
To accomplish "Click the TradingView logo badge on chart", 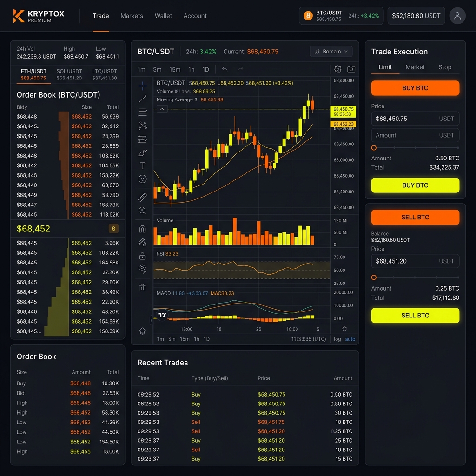I will 162,315.
